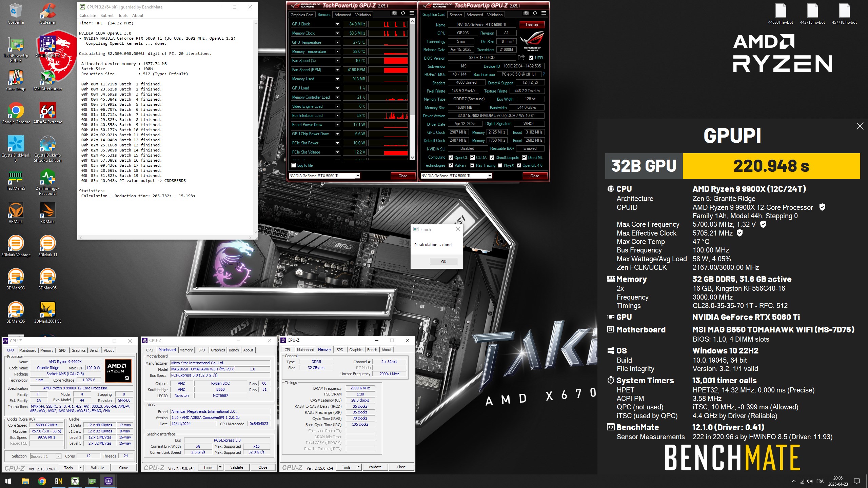The width and height of the screenshot is (868, 488).
Task: Open the Windows Start menu
Action: click(x=8, y=481)
